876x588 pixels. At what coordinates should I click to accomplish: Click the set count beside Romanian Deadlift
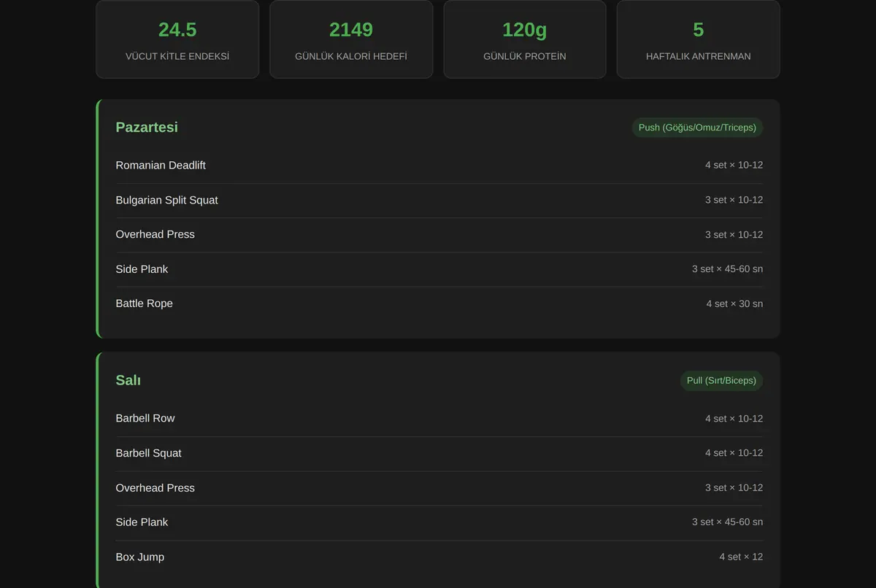pos(734,166)
